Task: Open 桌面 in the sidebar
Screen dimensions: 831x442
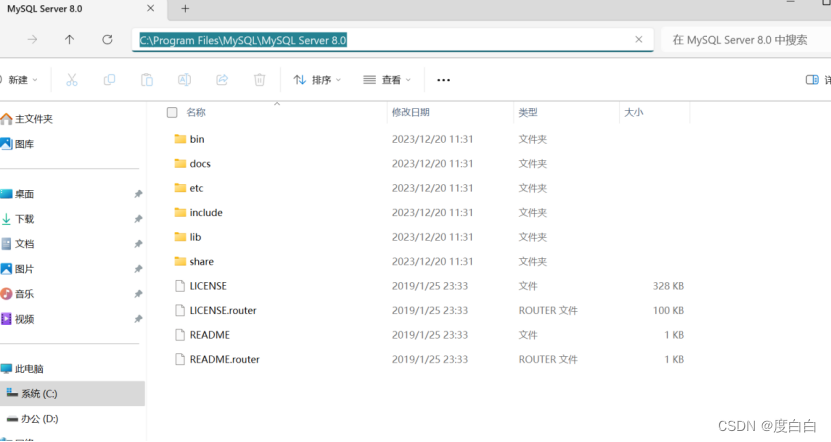Action: pyautogui.click(x=17, y=194)
